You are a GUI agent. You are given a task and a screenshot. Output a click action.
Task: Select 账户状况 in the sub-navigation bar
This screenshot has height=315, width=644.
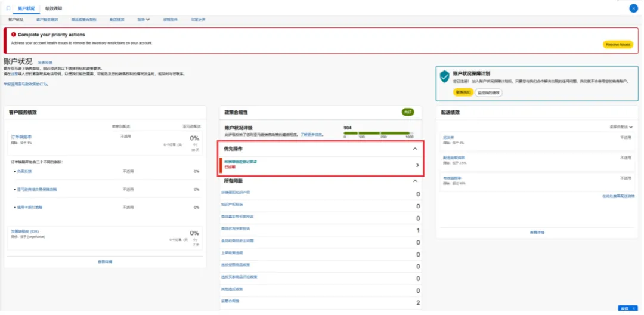click(16, 20)
